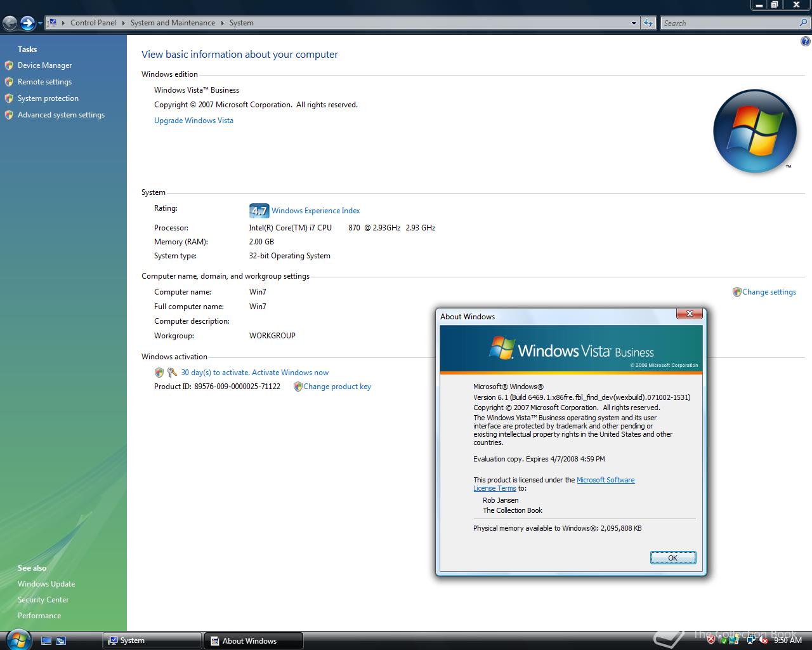
Task: Select the 2.00 GB memory value
Action: point(261,242)
